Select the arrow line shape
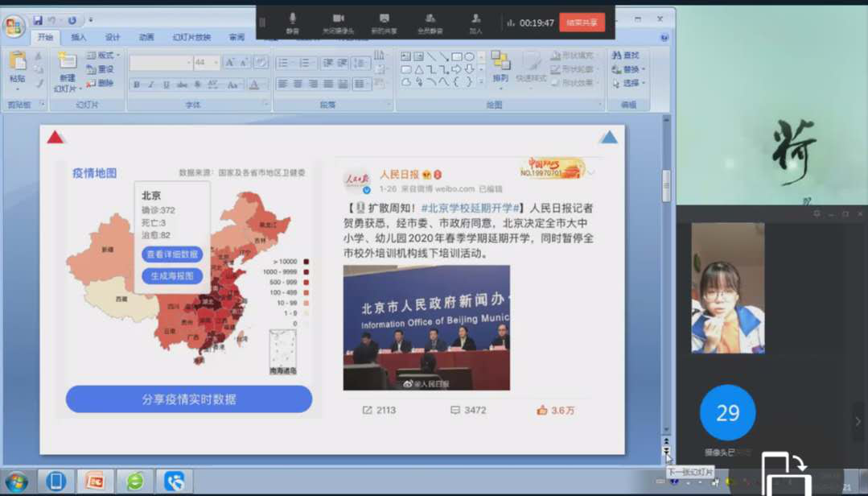Screen dimensions: 868x496 coord(444,56)
